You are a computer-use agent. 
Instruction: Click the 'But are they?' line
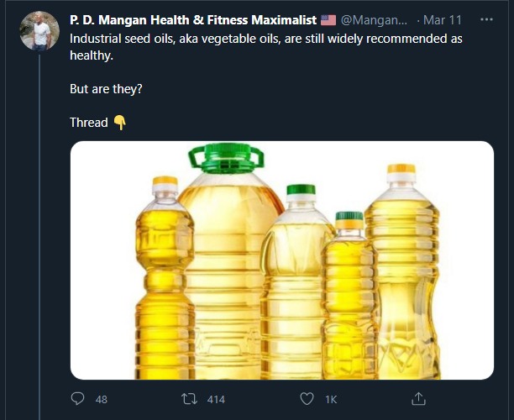click(x=105, y=87)
